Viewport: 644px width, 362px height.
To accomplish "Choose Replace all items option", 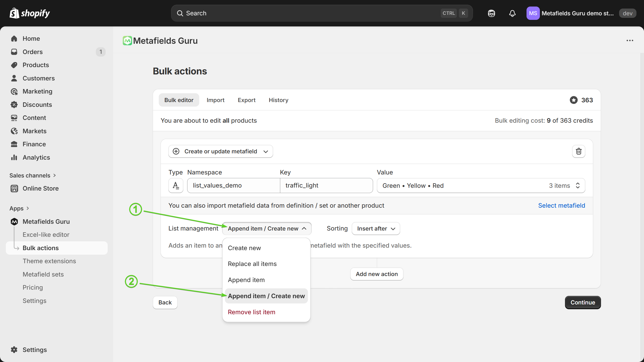I will [252, 264].
